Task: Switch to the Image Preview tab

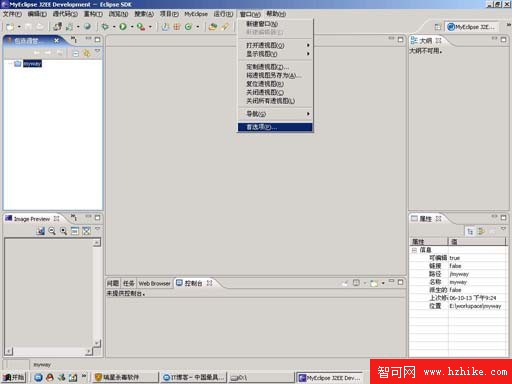Action: (32, 219)
